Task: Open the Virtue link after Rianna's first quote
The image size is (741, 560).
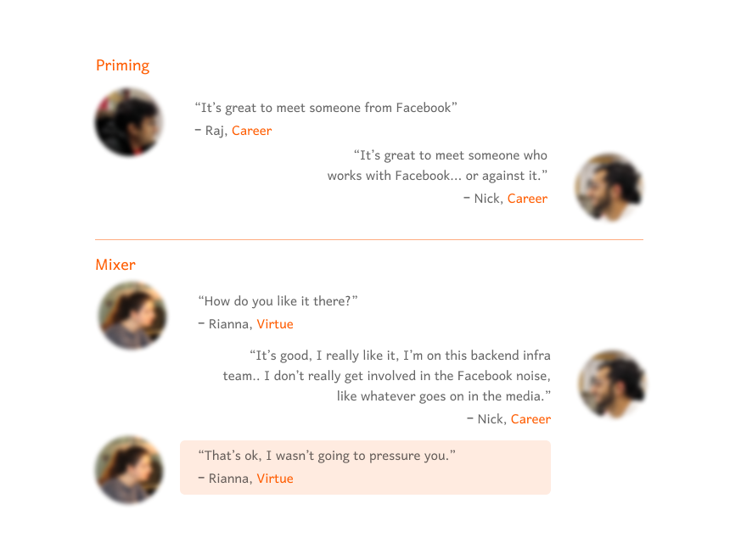Action: (275, 324)
